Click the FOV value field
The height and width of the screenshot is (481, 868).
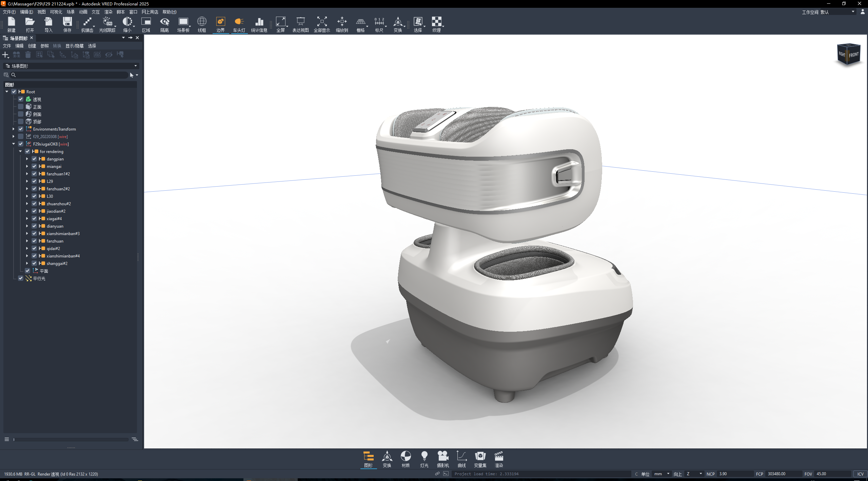point(832,474)
